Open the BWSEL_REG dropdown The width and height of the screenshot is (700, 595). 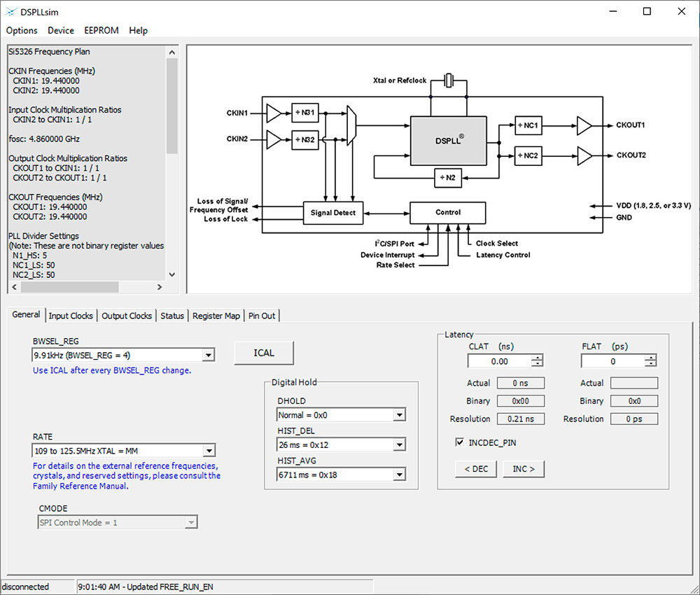point(208,355)
